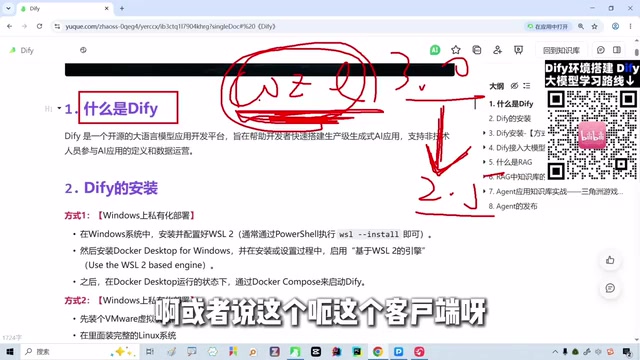Viewport: 640px width, 360px height.
Task: Click the text 方式1:【Windows上私有化部署】
Action: click(x=130, y=215)
